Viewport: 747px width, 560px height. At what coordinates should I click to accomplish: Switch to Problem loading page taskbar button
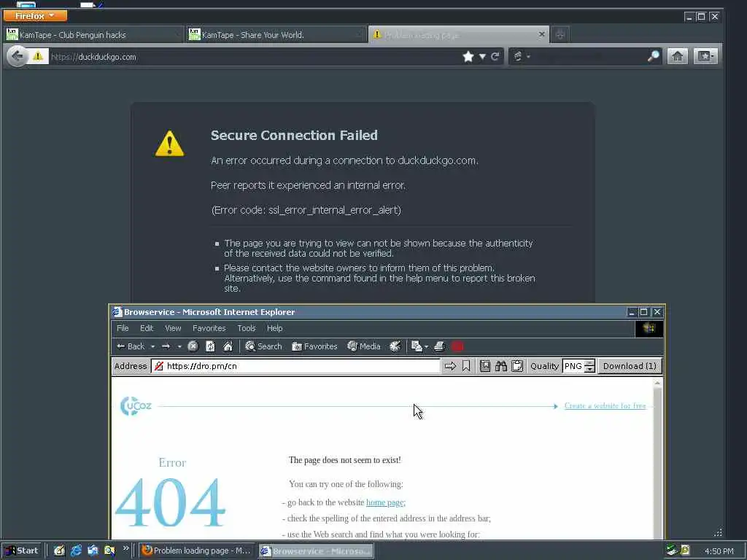[196, 551]
